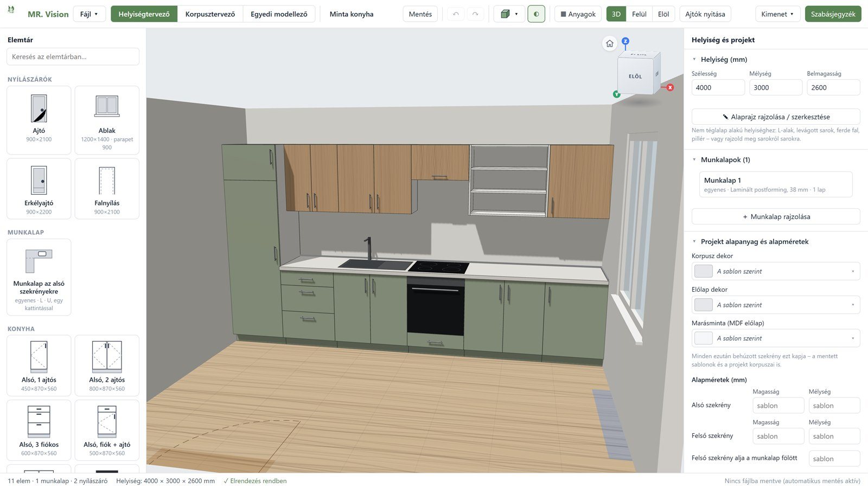Pick the Alsó, 3 fiókos cabinet icon
Viewport: 868px width, 488px height.
pyautogui.click(x=39, y=422)
